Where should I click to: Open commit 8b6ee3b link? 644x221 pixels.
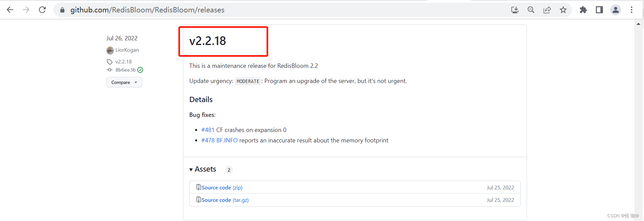[125, 70]
